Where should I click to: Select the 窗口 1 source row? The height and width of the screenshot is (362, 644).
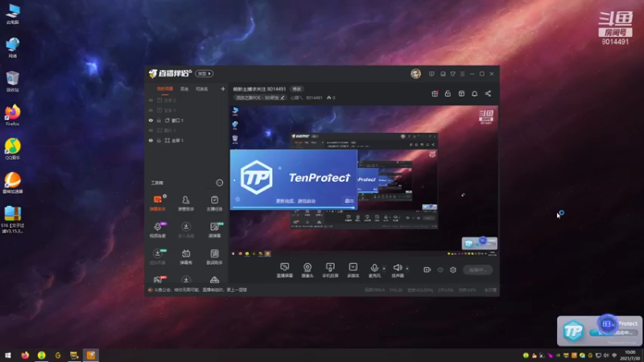click(187, 120)
